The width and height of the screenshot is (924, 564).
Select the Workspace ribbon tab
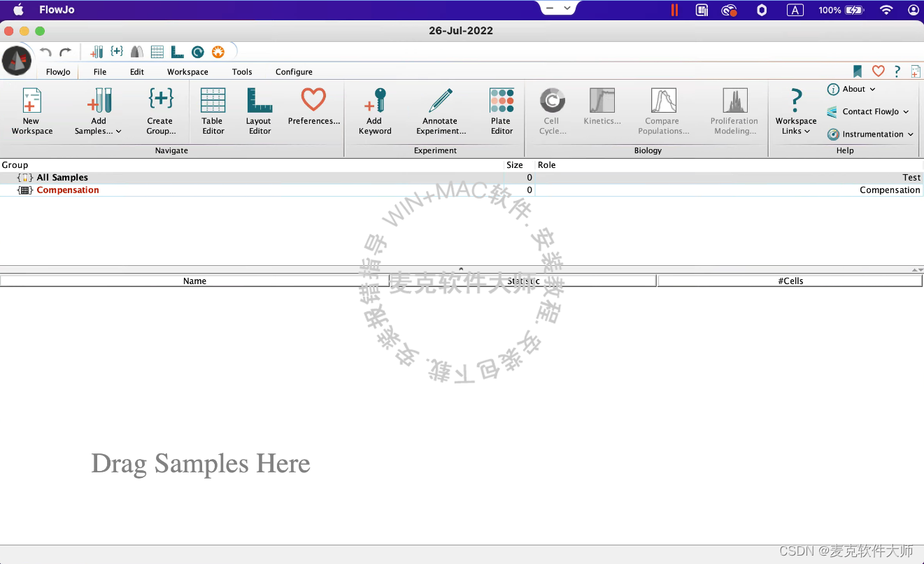coord(187,71)
